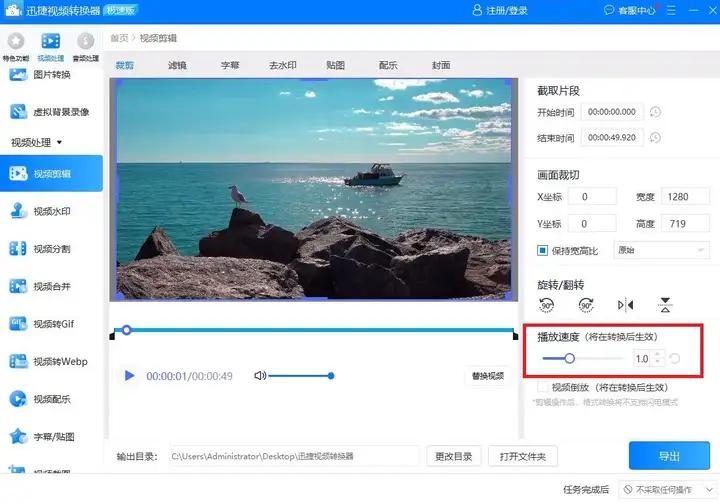Click 替换视频 button

click(x=488, y=376)
